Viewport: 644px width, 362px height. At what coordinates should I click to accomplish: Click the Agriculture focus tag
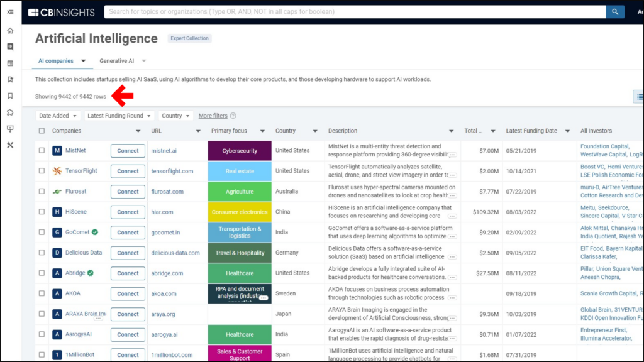(240, 191)
